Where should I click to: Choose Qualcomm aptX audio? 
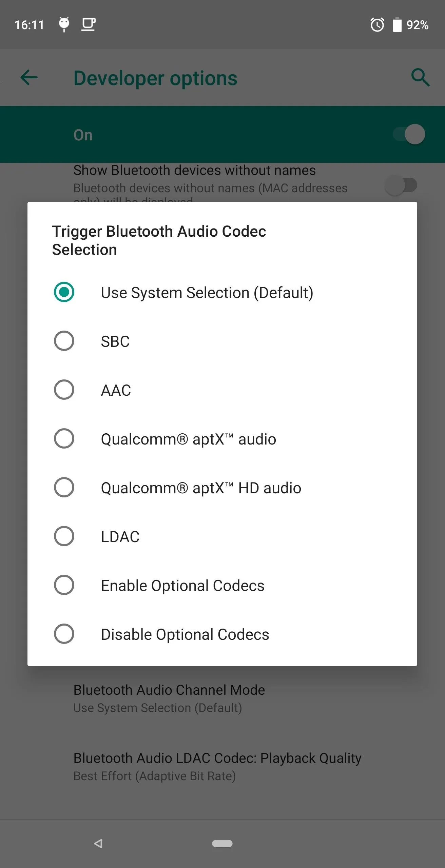pyautogui.click(x=222, y=439)
